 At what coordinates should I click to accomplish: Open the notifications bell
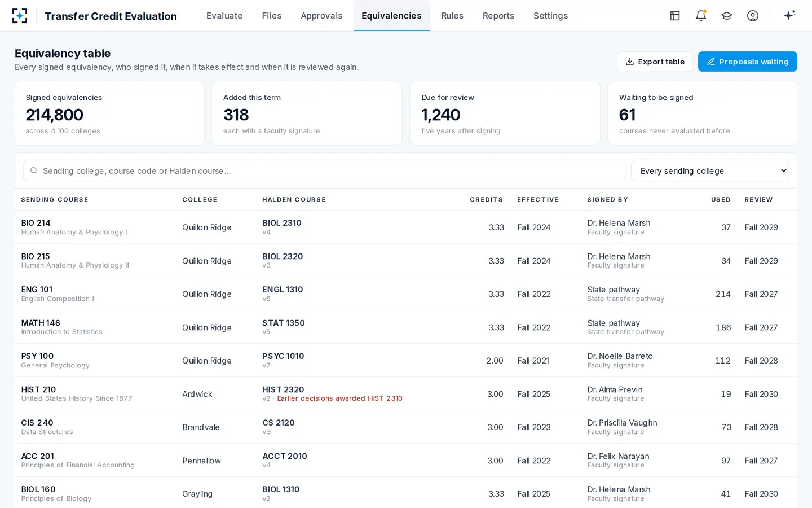point(701,16)
